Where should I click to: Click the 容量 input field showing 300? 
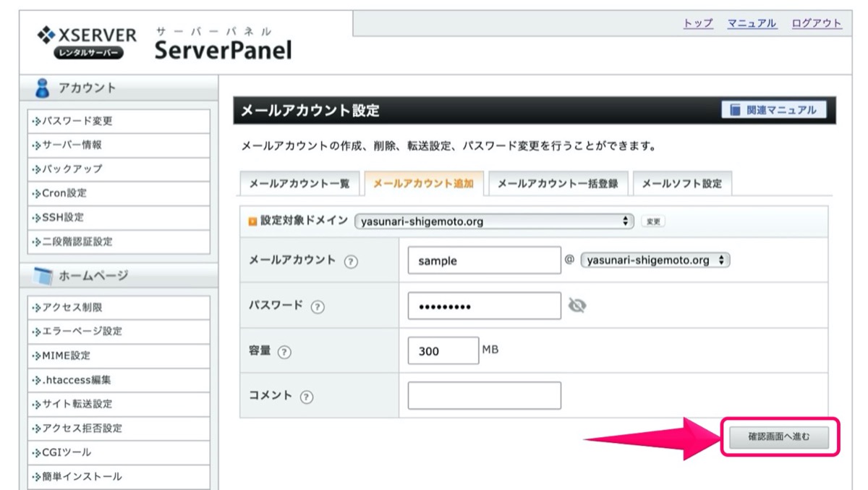443,352
